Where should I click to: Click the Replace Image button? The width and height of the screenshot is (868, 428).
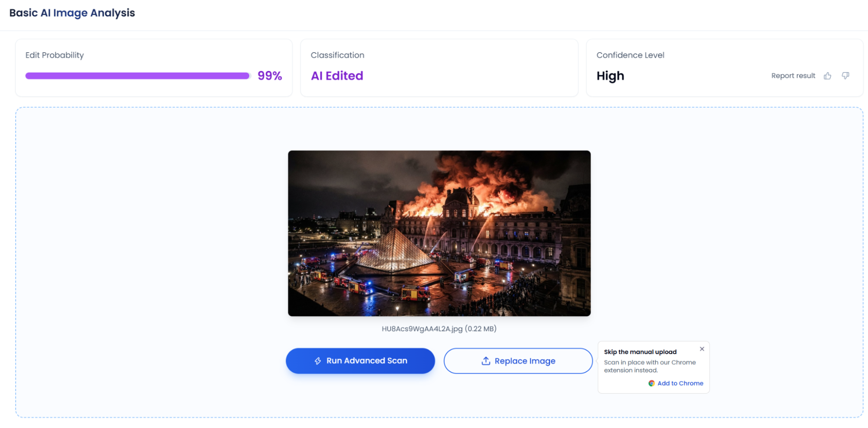(518, 361)
